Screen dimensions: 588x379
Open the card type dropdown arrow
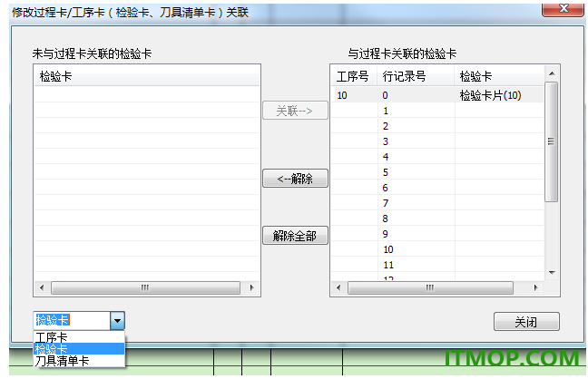pyautogui.click(x=117, y=321)
